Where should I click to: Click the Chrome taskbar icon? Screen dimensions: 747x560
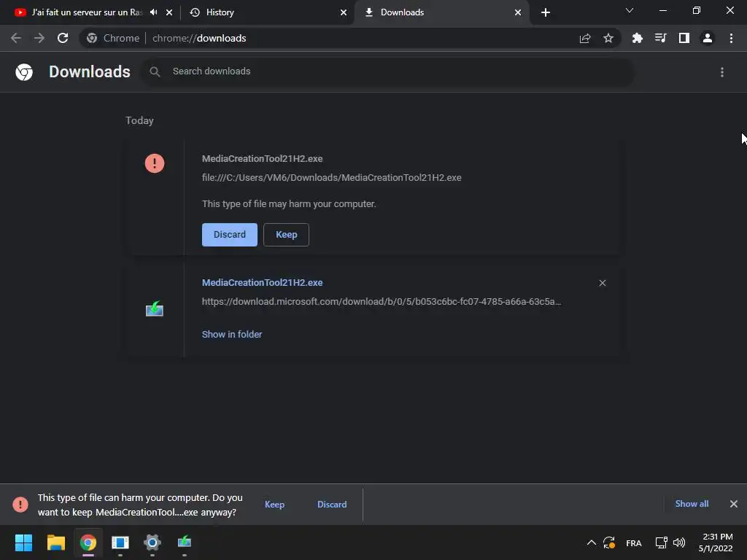[x=88, y=542]
